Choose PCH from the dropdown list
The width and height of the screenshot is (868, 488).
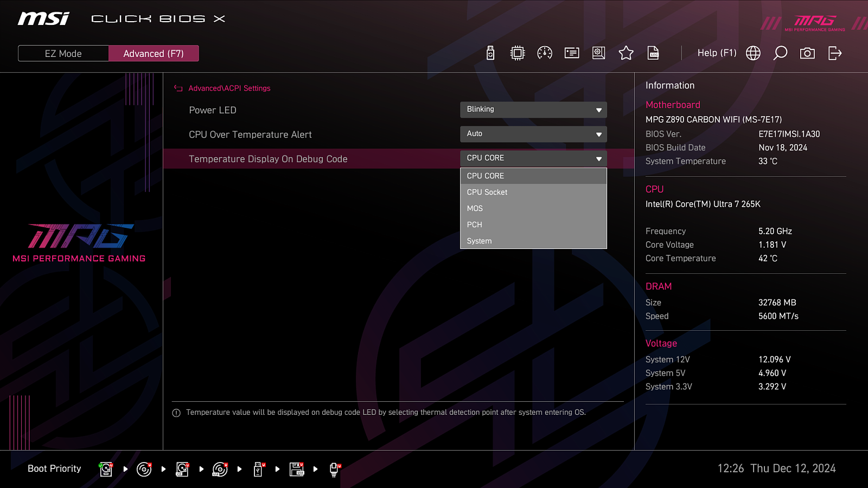(x=533, y=224)
